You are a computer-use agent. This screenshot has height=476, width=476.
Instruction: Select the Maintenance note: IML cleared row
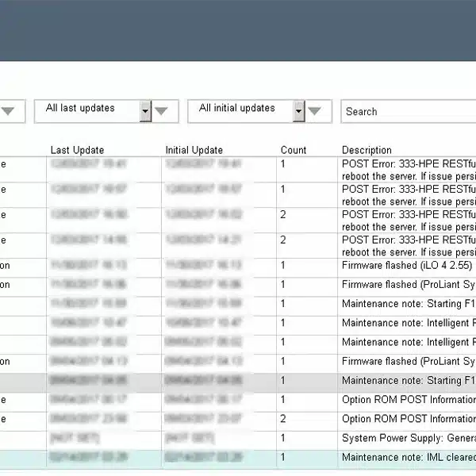(x=408, y=458)
